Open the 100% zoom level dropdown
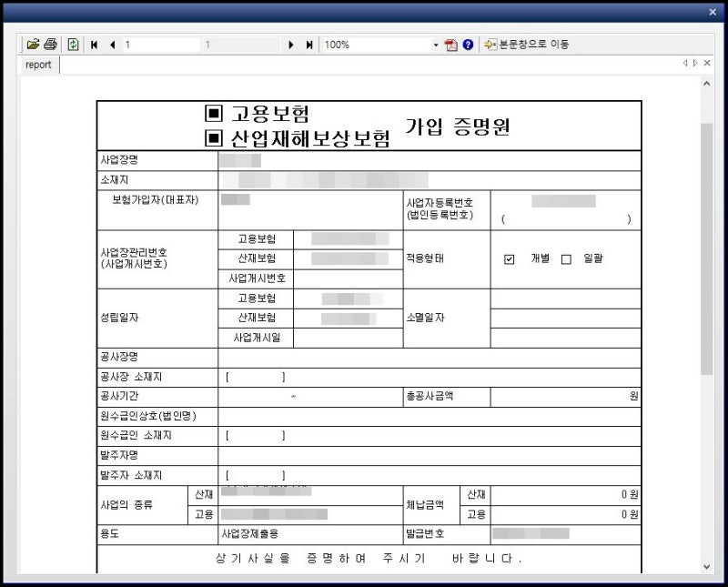Screen dimensions: 728x587 436,45
